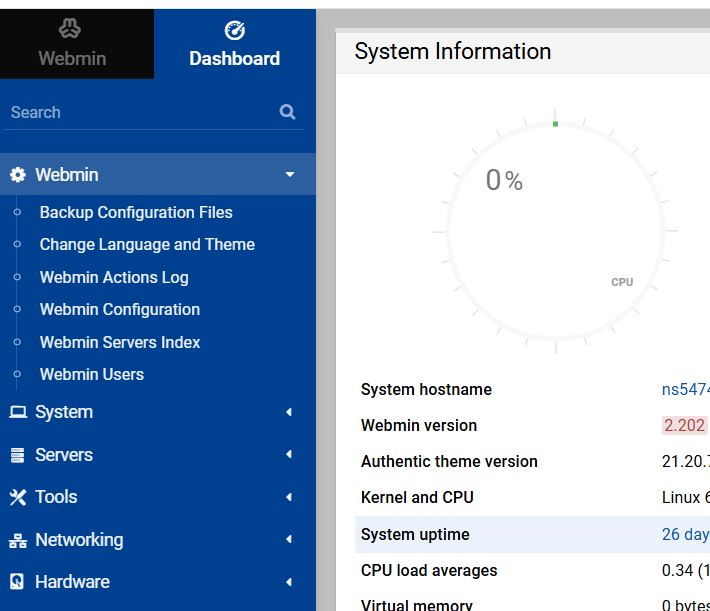The width and height of the screenshot is (710, 611).
Task: Expand the Servers category arrow
Action: (x=289, y=455)
